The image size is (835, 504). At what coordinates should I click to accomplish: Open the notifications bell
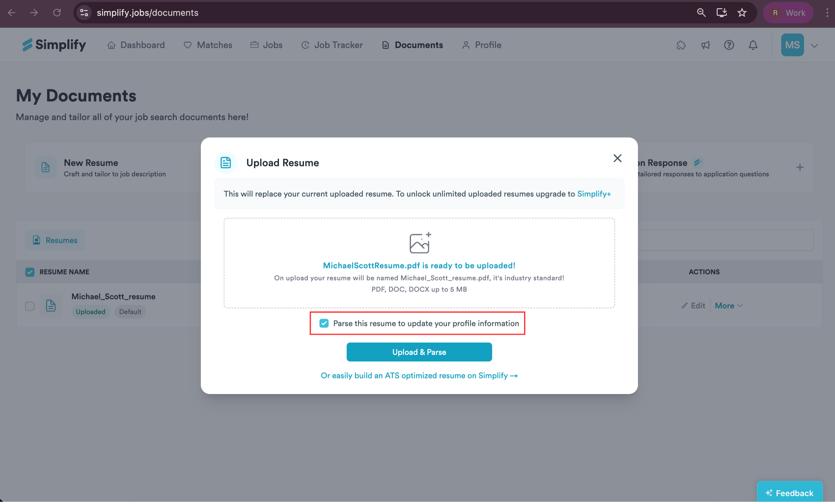pos(753,45)
